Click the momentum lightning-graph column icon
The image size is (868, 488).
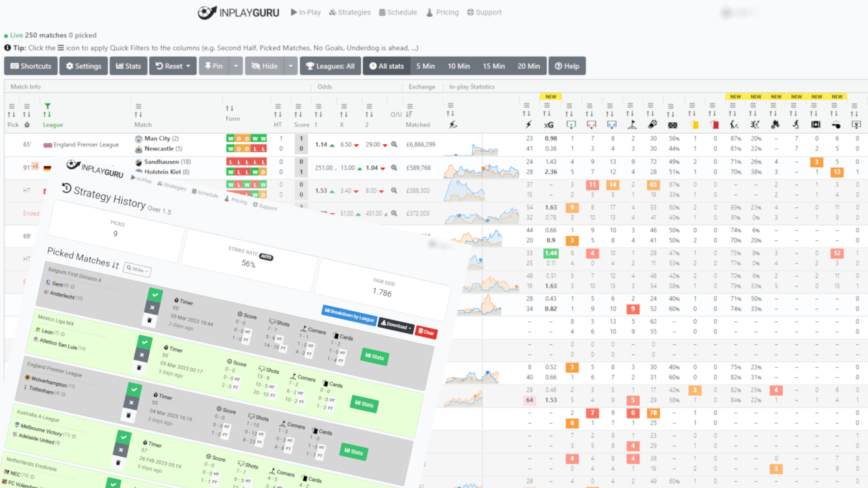click(x=453, y=125)
